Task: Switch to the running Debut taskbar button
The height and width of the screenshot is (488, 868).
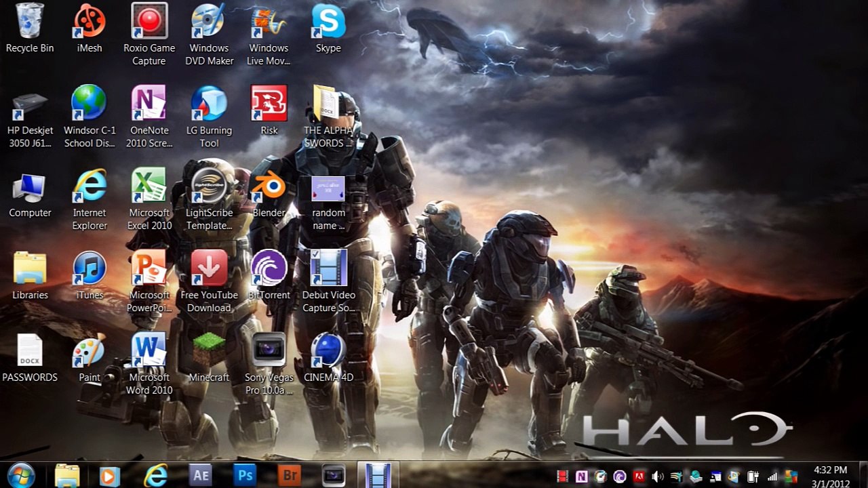Action: coord(378,475)
